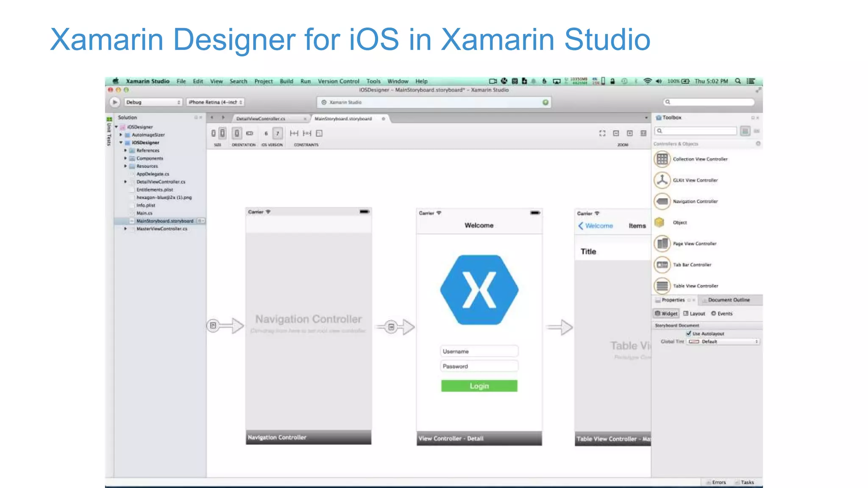The width and height of the screenshot is (868, 488).
Task: Click the zoom in icon
Action: (630, 133)
